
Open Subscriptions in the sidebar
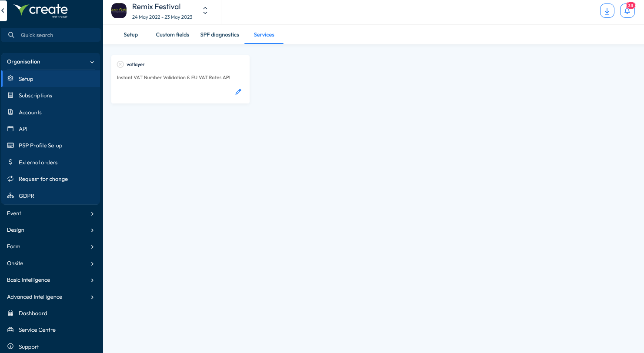click(x=50, y=95)
